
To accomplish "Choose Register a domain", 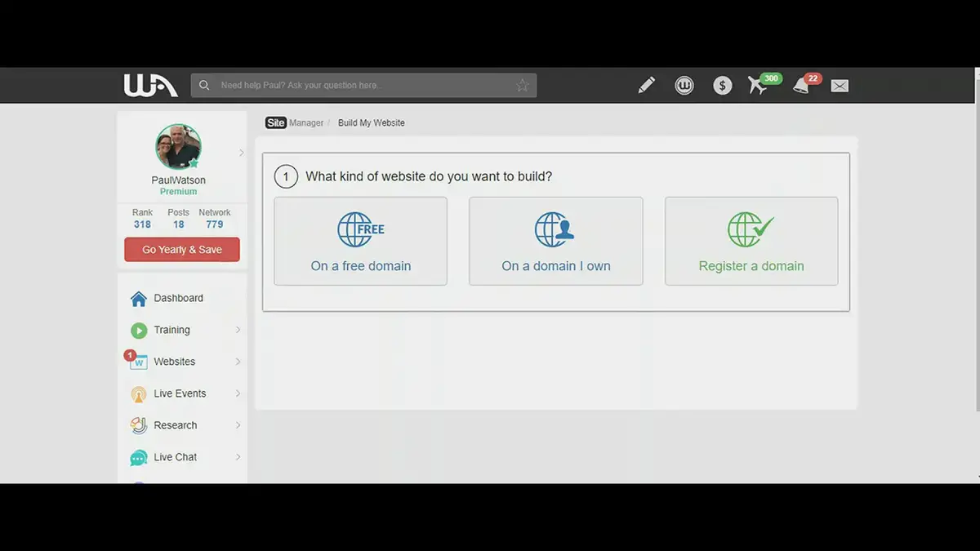I will pyautogui.click(x=751, y=241).
